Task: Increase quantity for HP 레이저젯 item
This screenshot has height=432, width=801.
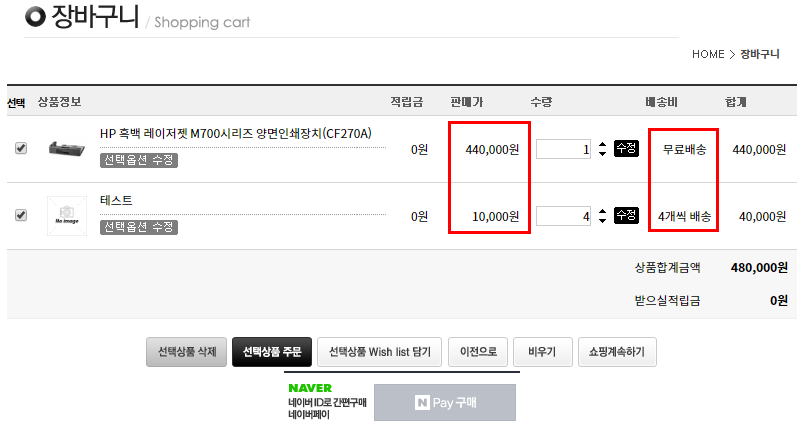Action: pyautogui.click(x=602, y=144)
